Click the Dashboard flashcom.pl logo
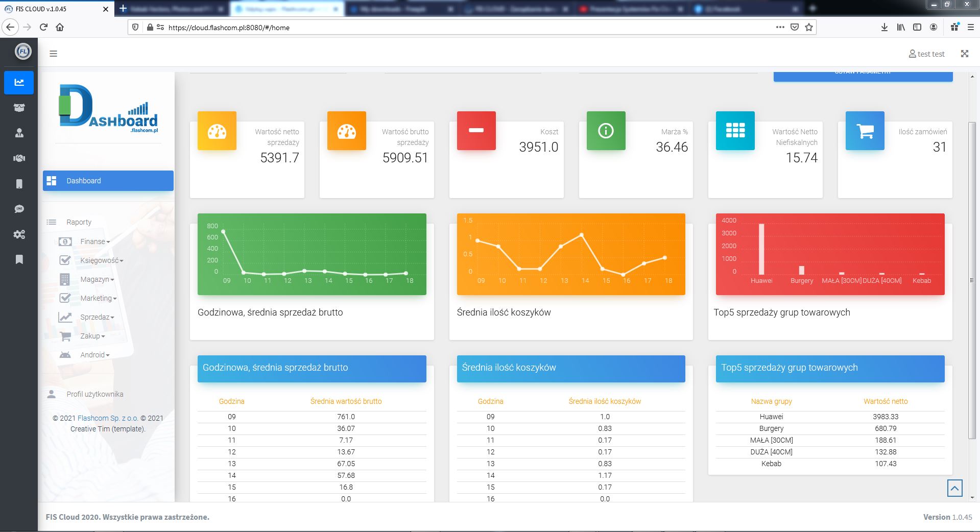 pyautogui.click(x=108, y=109)
